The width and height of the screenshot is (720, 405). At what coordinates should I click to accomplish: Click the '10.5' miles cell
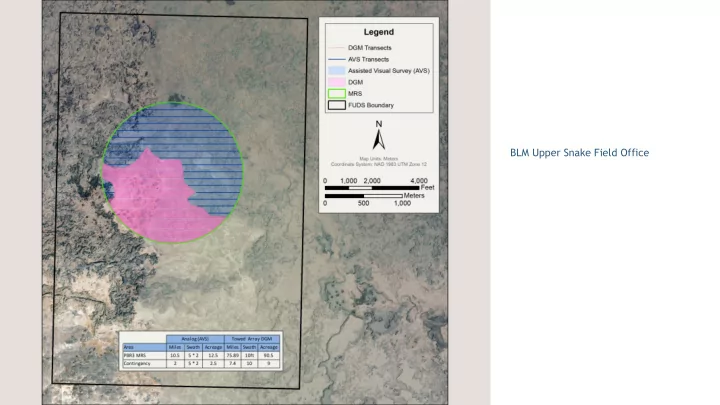[x=175, y=355]
